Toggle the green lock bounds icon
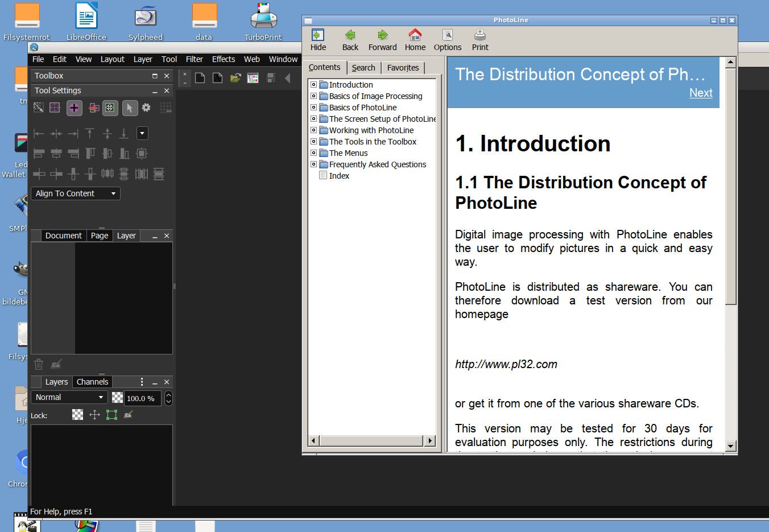The width and height of the screenshot is (769, 532). pos(111,415)
